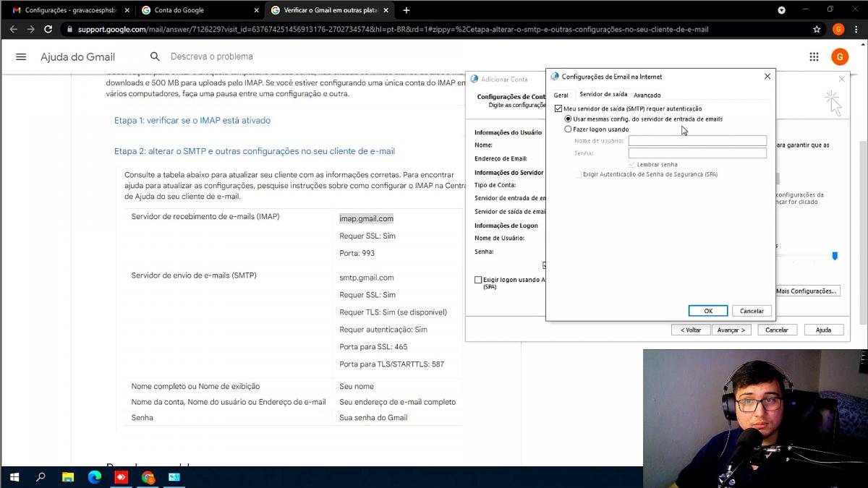This screenshot has width=868, height=488.
Task: Open the Windows Start menu
Action: 14,477
